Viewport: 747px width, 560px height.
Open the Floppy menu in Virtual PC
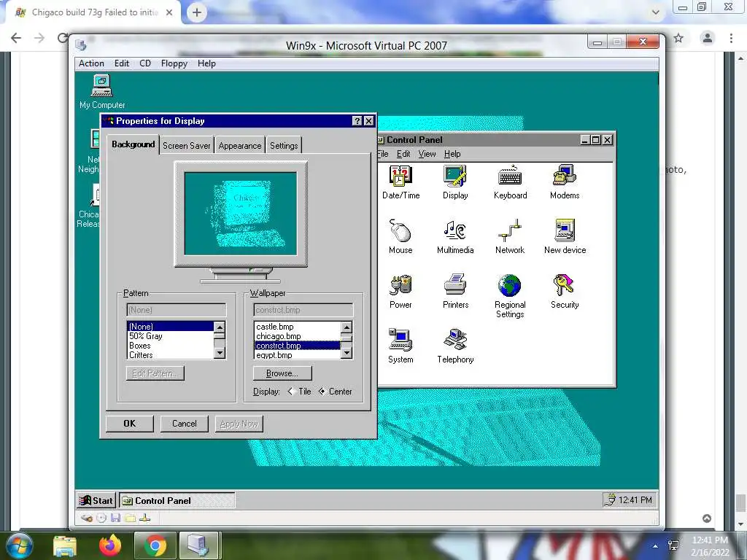click(174, 63)
